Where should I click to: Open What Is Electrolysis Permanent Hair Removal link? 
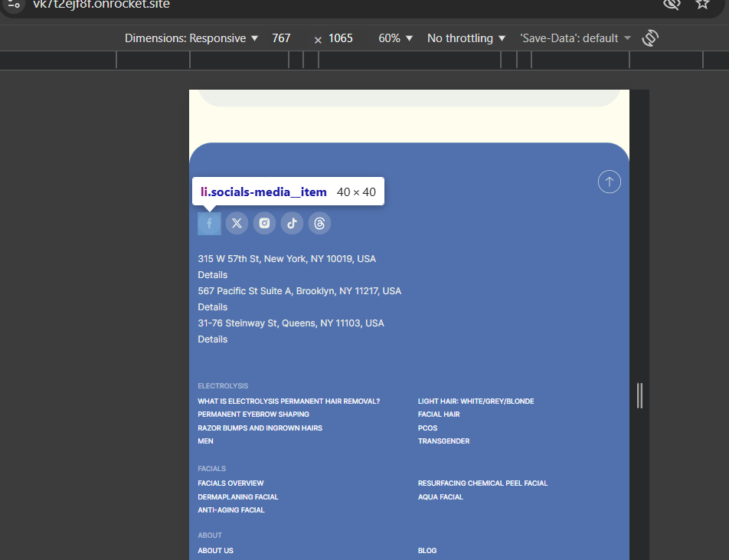coord(289,401)
